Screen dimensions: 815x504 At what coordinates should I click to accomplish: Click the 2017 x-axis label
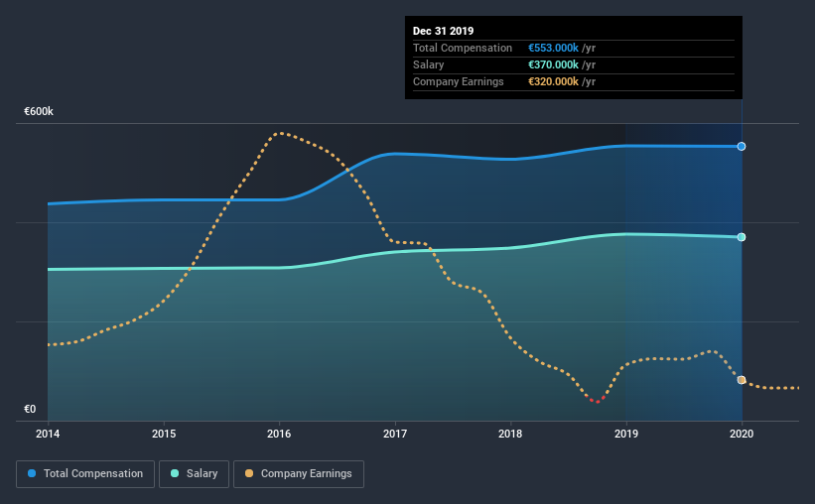point(395,434)
